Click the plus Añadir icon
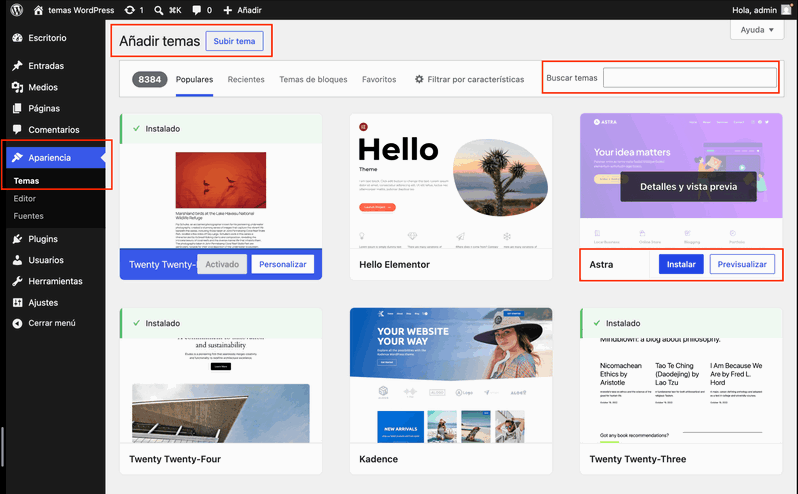The image size is (798, 494). coord(227,10)
